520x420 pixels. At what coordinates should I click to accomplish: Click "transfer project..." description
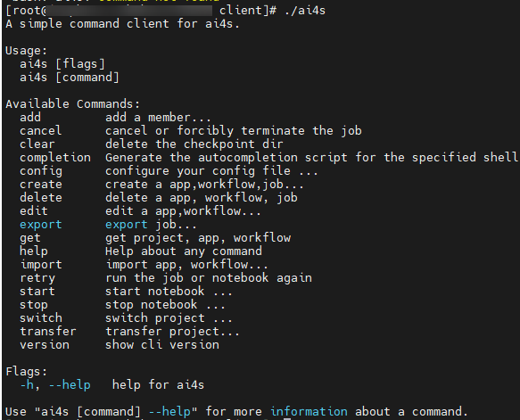172,332
